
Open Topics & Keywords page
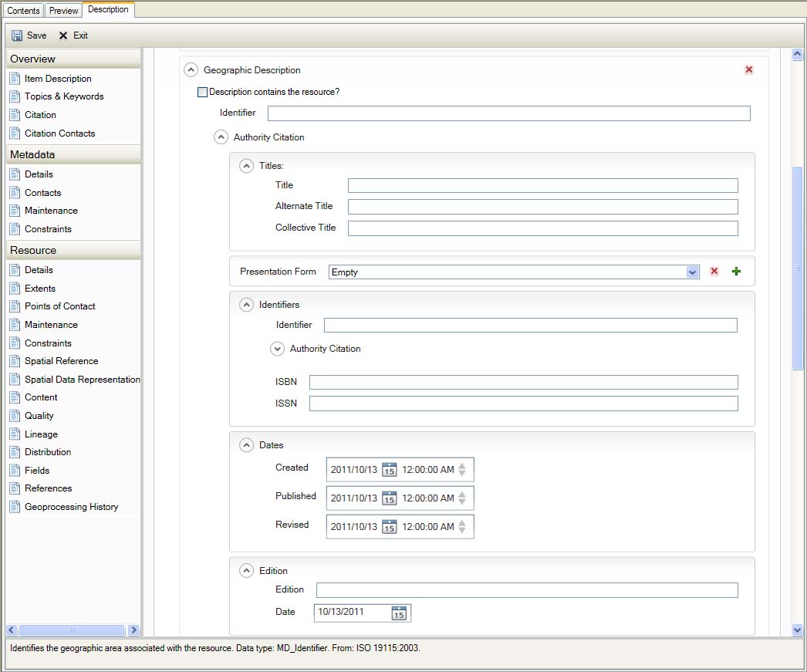[x=63, y=96]
